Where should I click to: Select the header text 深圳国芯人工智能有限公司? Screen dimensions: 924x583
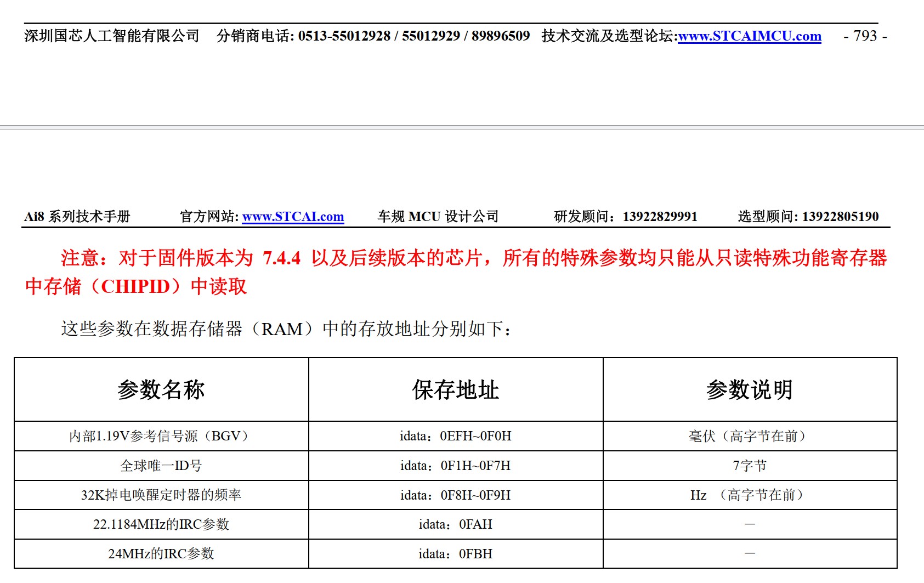[112, 36]
